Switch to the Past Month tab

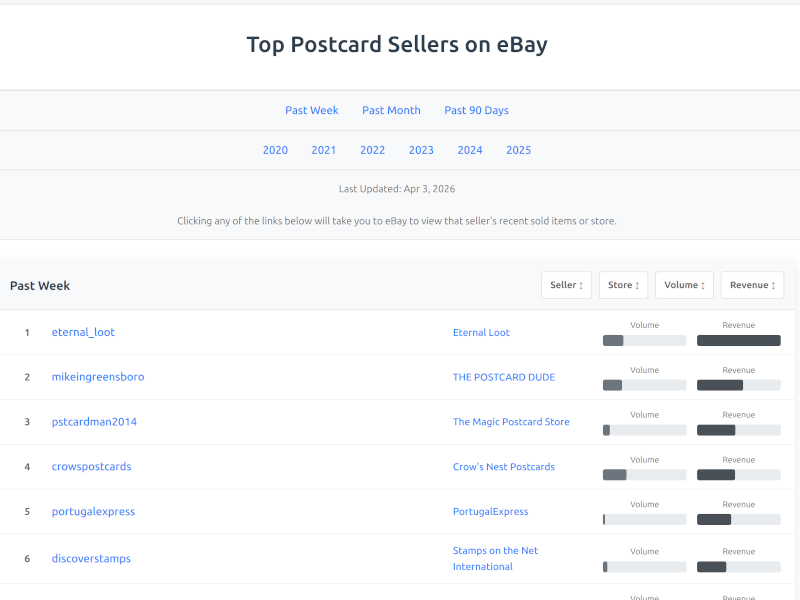(x=391, y=110)
